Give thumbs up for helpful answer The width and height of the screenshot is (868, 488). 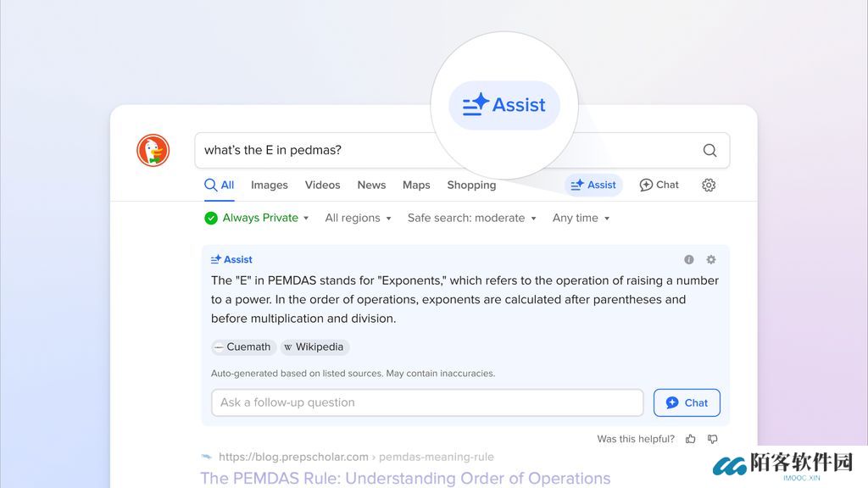point(691,439)
